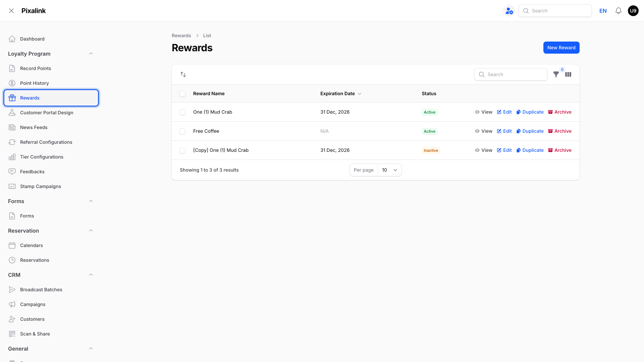644x362 pixels.
Task: Duplicate the One (1) Mud Crab reward
Action: tap(530, 112)
